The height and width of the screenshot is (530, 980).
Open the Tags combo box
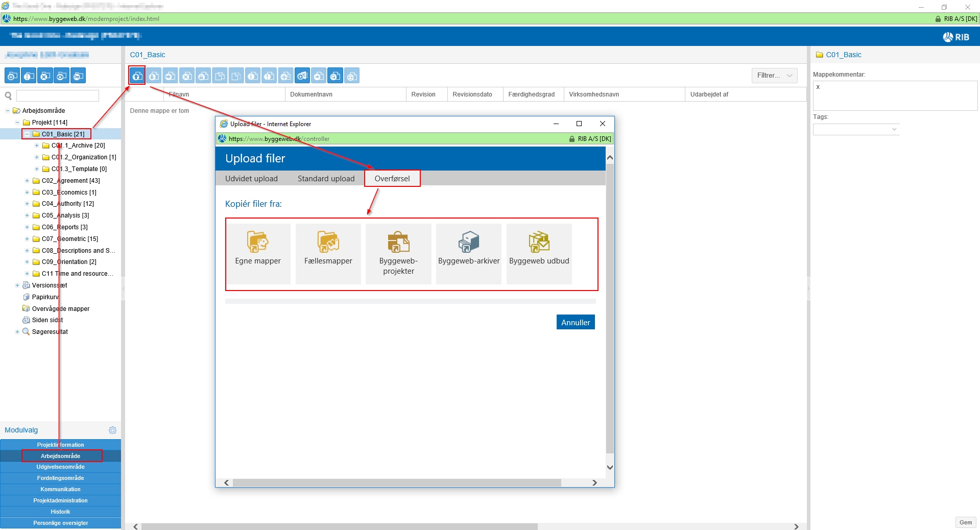pos(856,129)
